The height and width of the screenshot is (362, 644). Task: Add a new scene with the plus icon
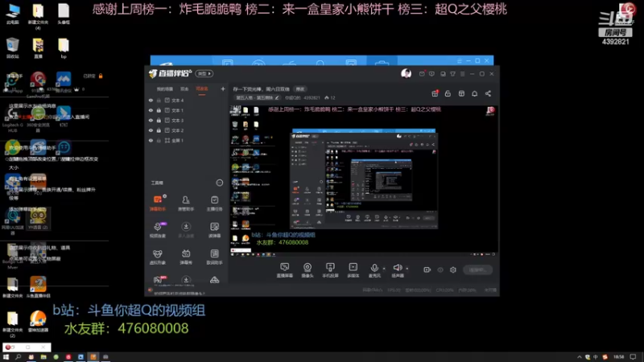click(x=223, y=88)
